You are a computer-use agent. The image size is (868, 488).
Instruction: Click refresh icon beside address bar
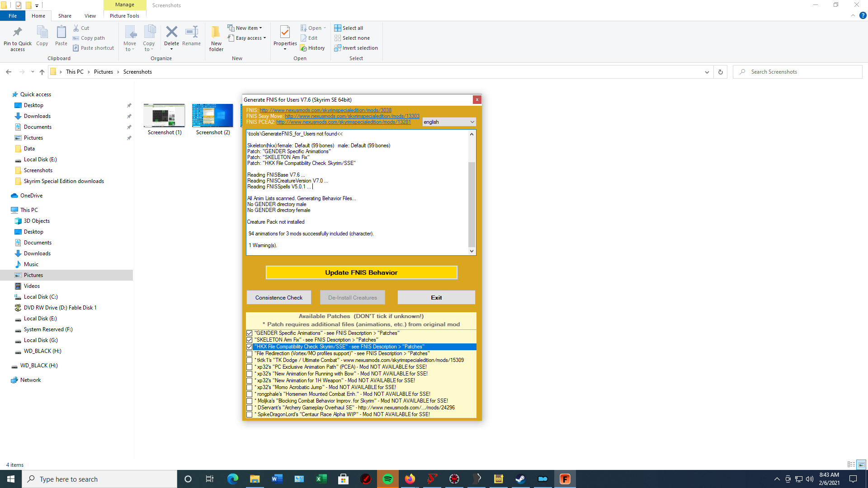point(721,72)
